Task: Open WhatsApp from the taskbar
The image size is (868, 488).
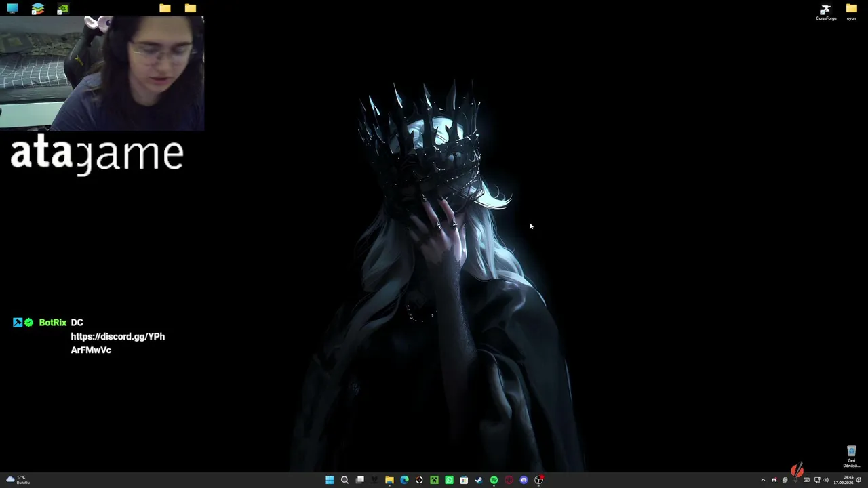Action: pyautogui.click(x=449, y=480)
